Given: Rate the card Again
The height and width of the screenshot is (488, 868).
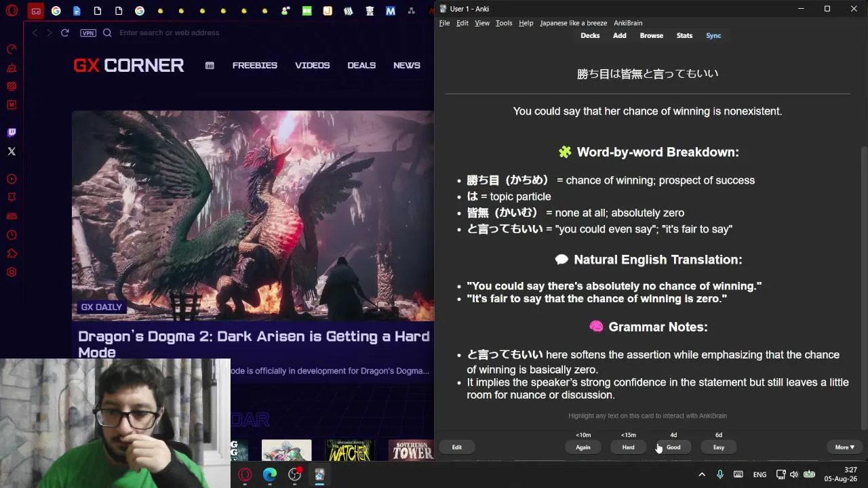Looking at the screenshot, I should (x=583, y=447).
